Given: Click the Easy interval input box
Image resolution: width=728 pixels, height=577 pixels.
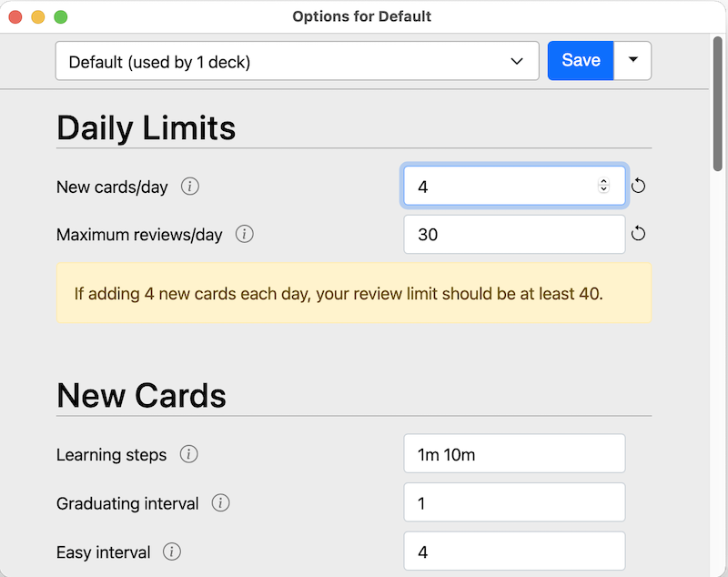Looking at the screenshot, I should (514, 552).
